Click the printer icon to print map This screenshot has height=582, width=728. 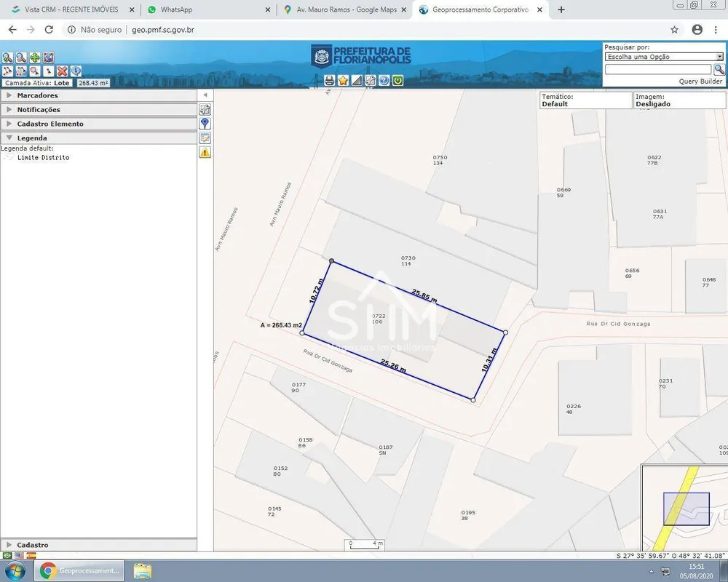(329, 80)
